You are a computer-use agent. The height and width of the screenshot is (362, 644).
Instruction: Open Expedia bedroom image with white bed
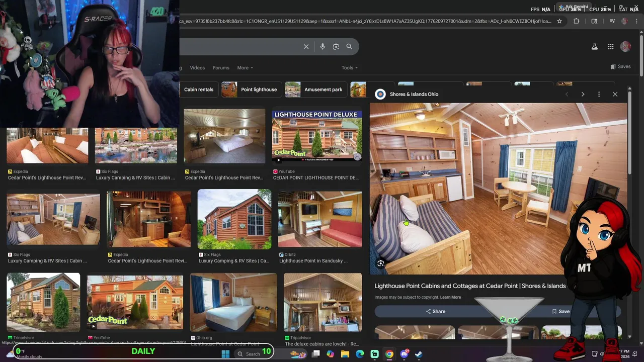[x=224, y=136]
